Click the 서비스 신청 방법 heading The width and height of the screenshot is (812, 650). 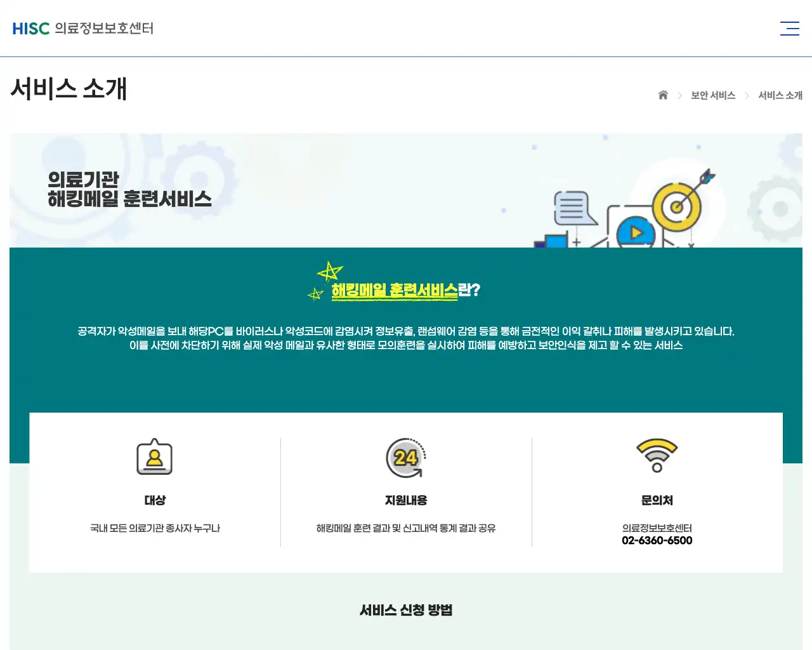406,610
